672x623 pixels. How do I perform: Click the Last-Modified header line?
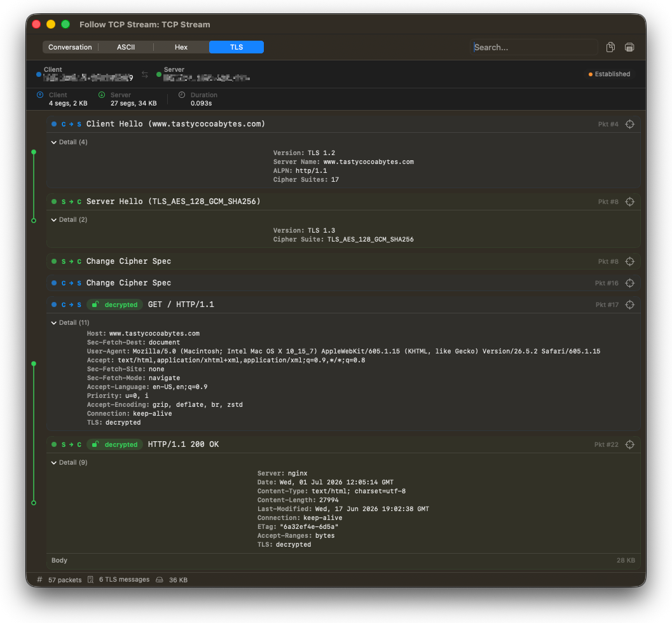(343, 509)
